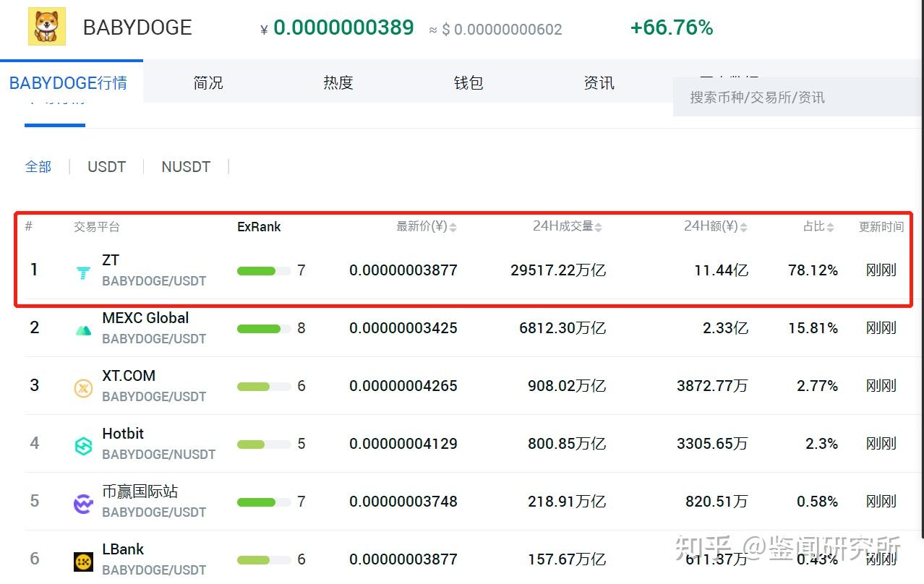Click XT.COM's ExRank progress bar

264,387
